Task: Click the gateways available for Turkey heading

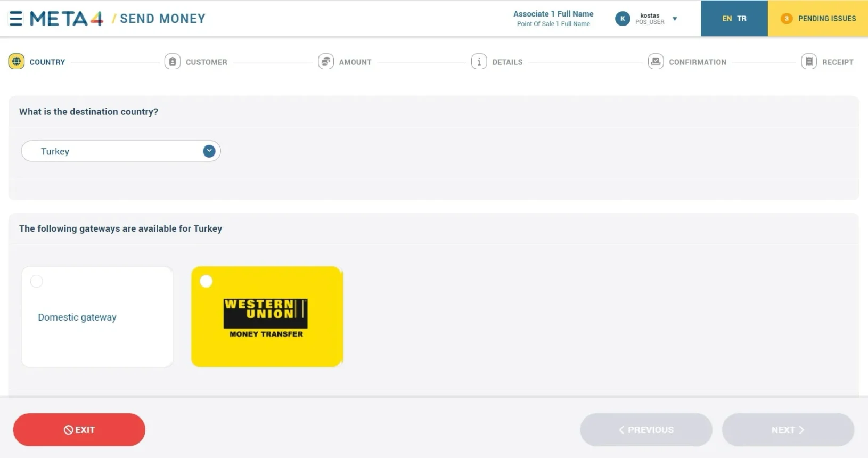Action: (120, 228)
